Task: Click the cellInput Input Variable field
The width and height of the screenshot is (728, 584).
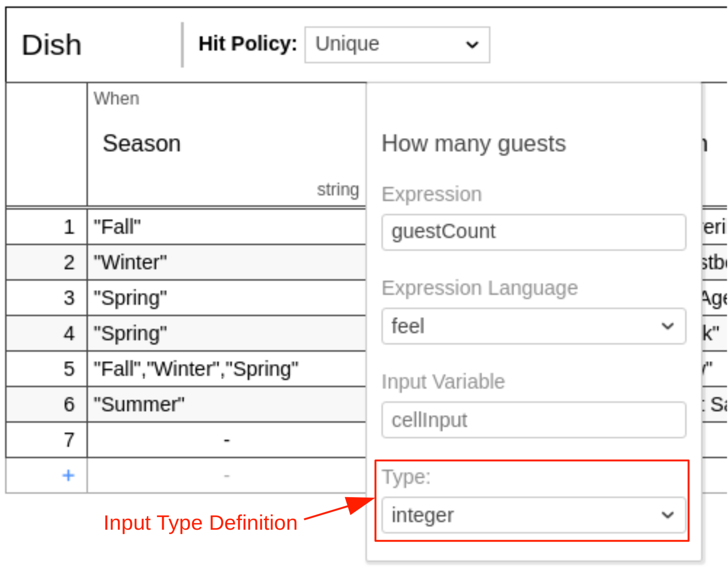Action: (x=533, y=420)
